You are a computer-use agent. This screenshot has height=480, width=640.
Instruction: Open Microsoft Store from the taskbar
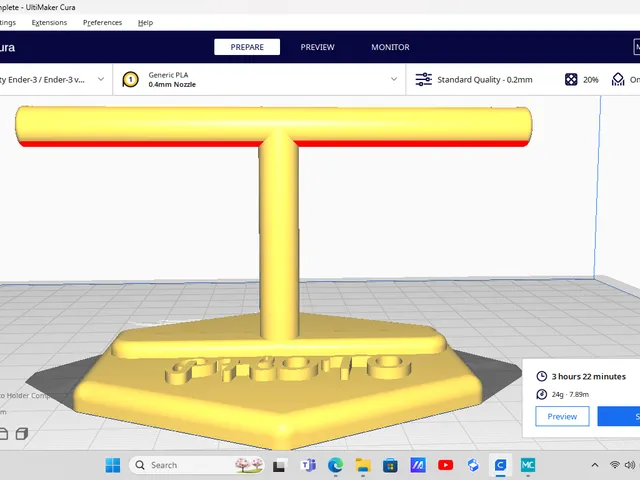(x=390, y=465)
